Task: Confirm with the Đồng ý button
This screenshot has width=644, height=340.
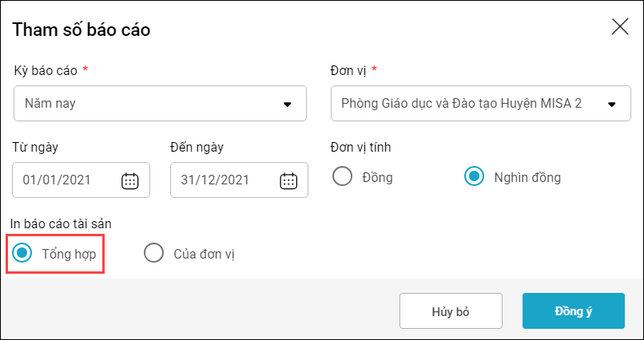Action: pos(574,311)
